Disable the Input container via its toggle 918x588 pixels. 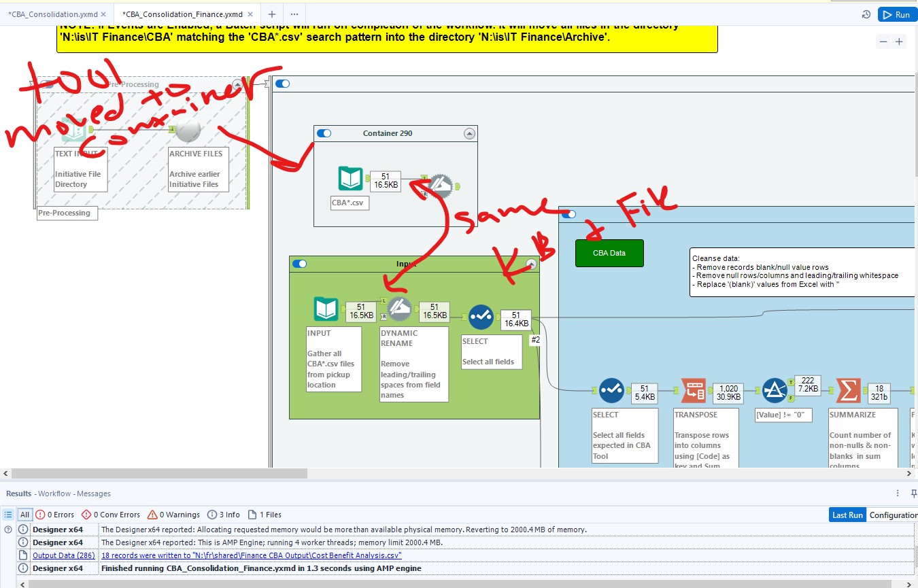click(x=300, y=264)
